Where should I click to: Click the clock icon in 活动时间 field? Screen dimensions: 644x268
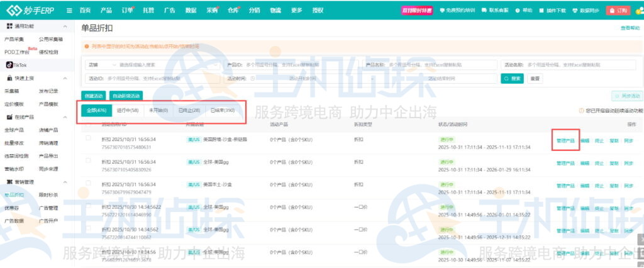tap(253, 78)
